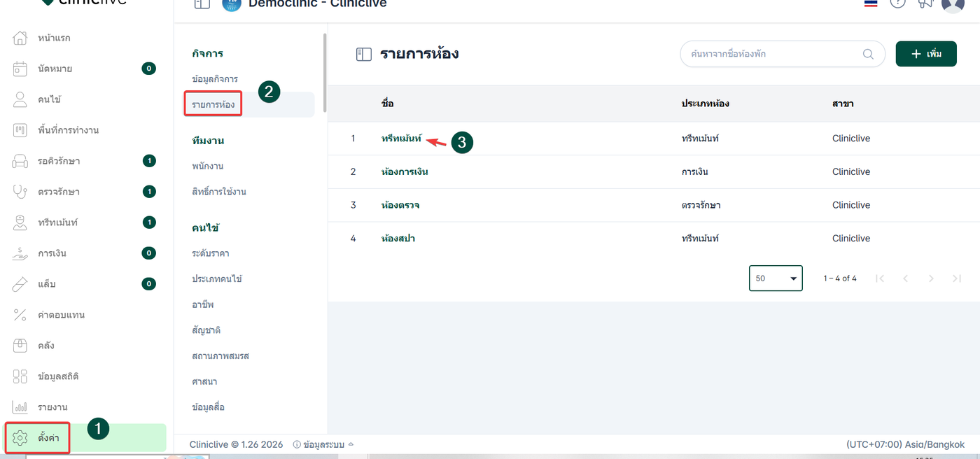The image size is (980, 459).
Task: Click the Thai flag language icon
Action: [871, 3]
